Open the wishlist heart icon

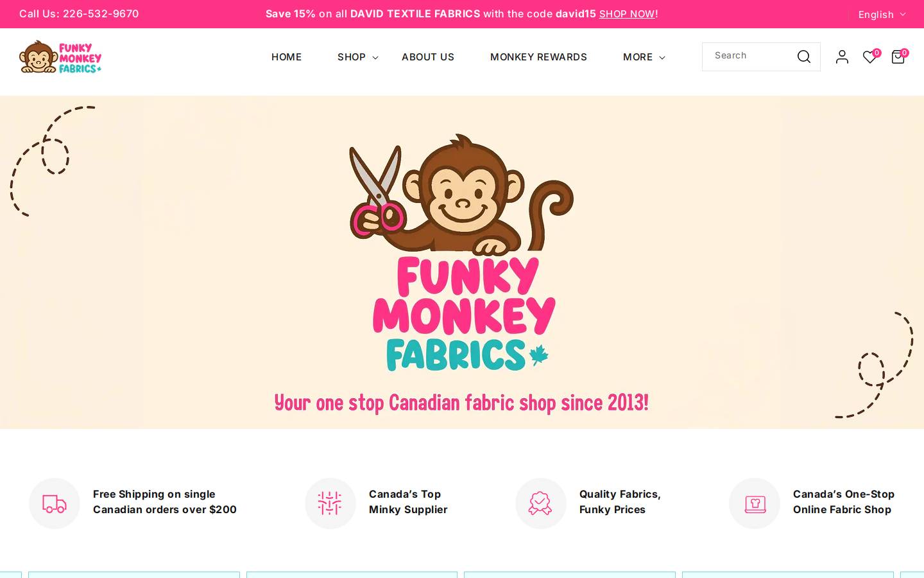[869, 57]
